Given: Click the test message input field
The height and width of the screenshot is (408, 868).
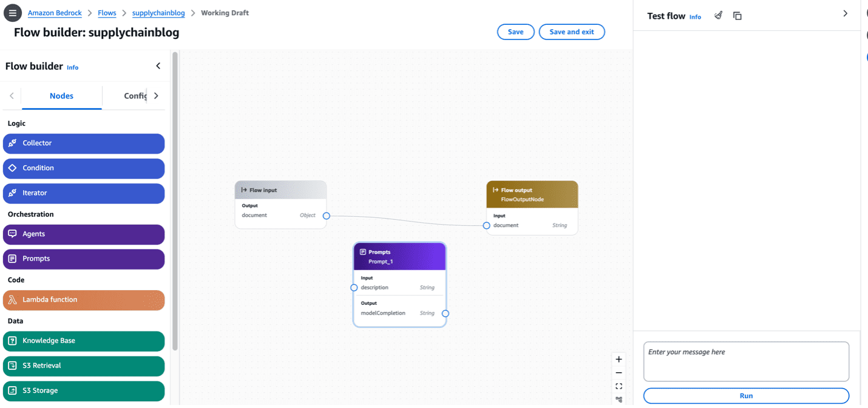Looking at the screenshot, I should click(745, 361).
